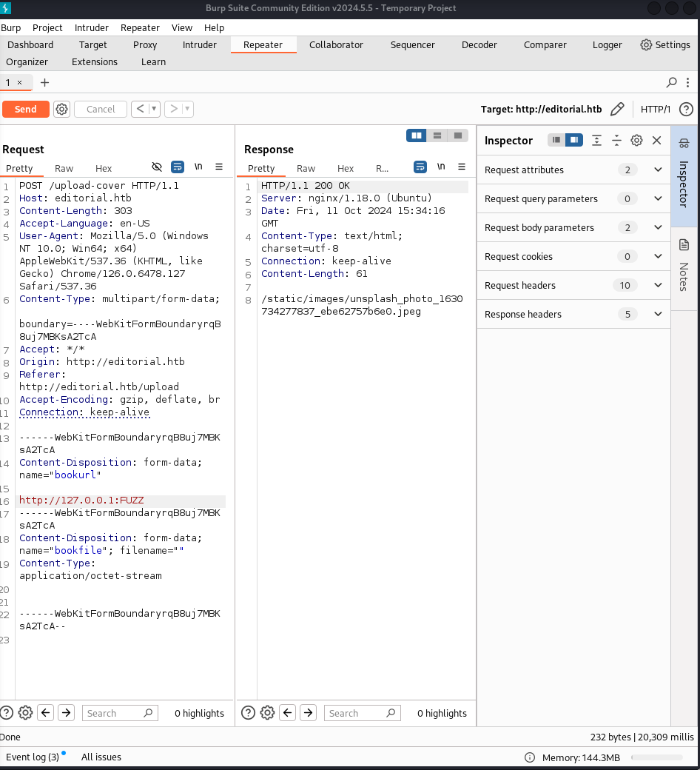Open request editor hamburger menu

219,167
